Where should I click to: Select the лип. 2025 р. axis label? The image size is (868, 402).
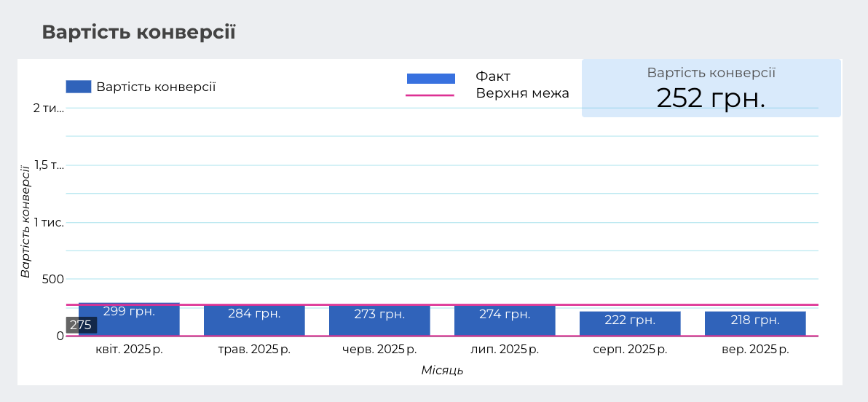tap(505, 350)
